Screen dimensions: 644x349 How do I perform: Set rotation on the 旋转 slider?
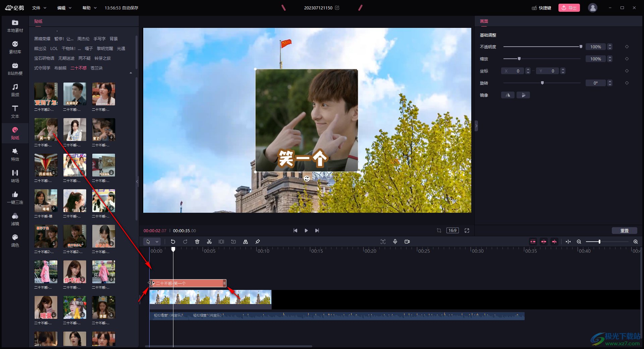tap(542, 83)
